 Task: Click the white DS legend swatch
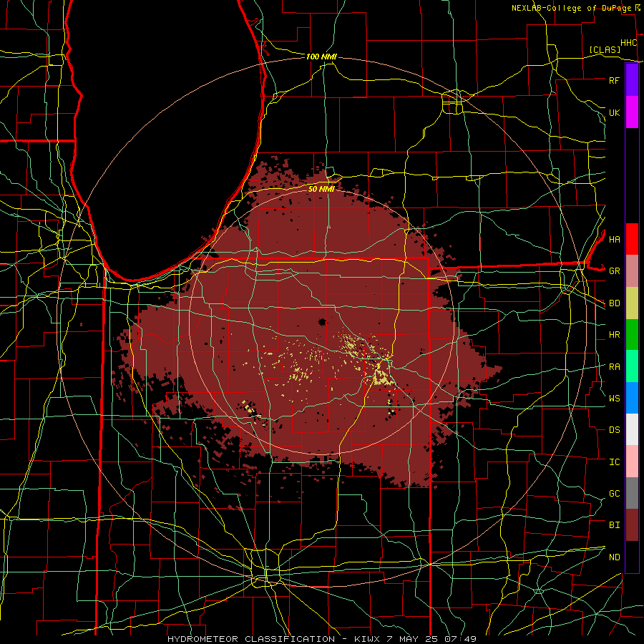coord(632,429)
